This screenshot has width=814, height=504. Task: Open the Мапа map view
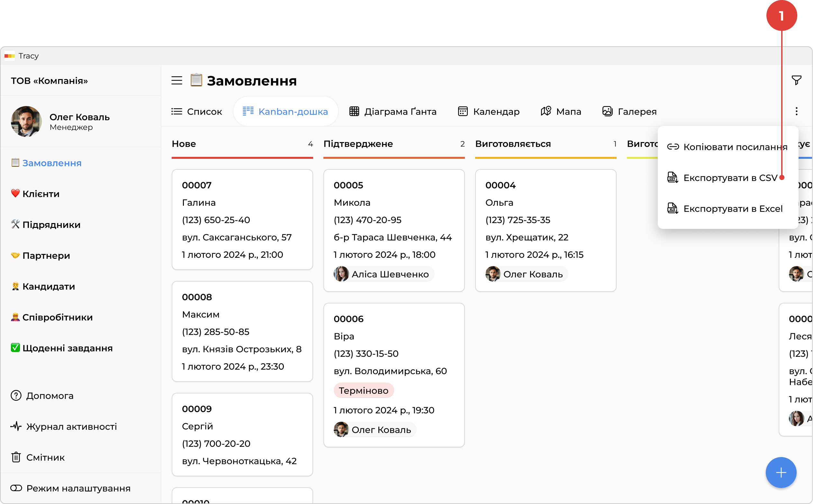(x=561, y=111)
